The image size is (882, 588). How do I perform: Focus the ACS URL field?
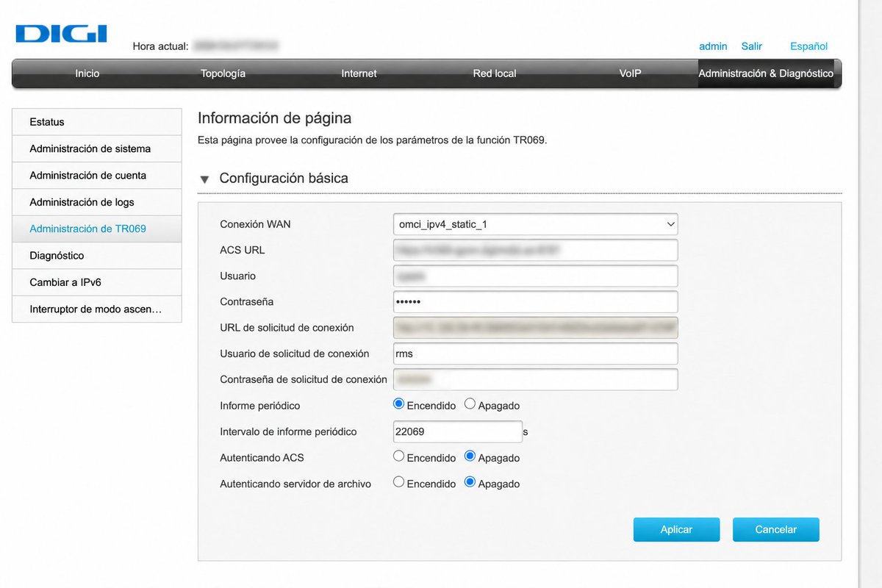[536, 250]
